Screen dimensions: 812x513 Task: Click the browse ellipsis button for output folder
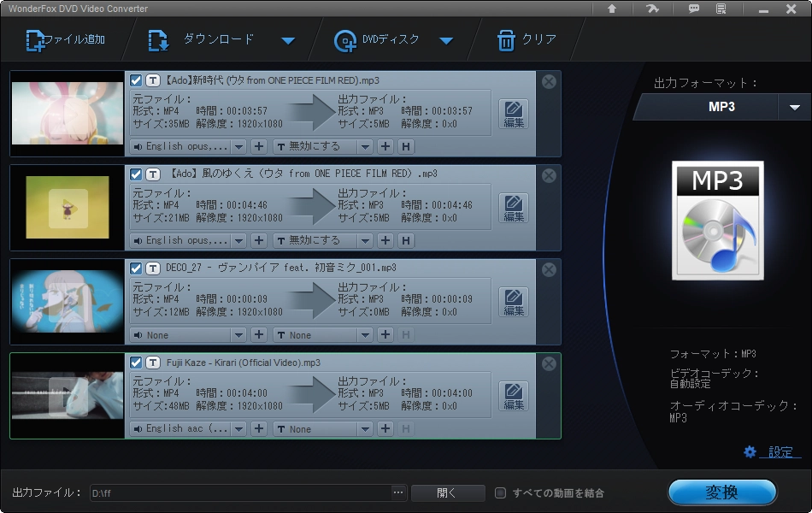pos(398,492)
